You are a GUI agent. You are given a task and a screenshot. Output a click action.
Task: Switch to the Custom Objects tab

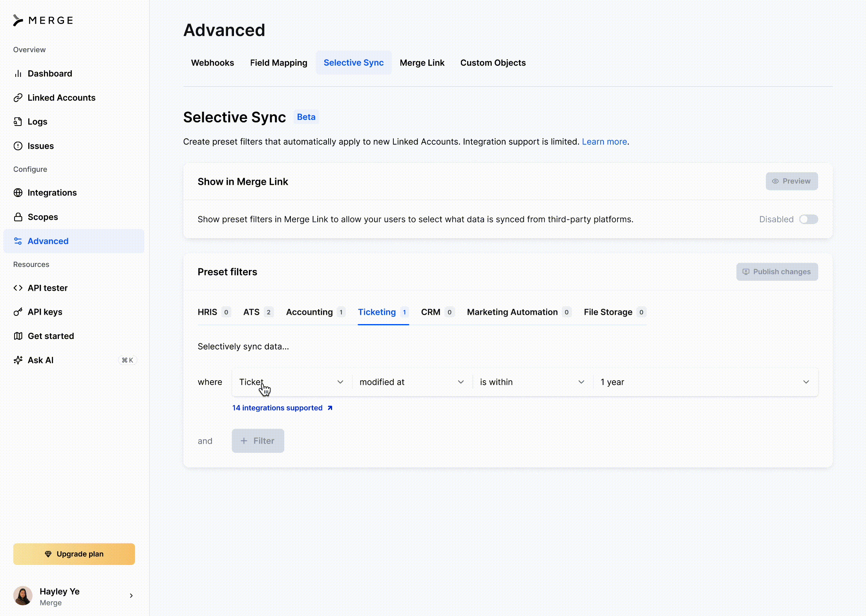[x=493, y=63]
